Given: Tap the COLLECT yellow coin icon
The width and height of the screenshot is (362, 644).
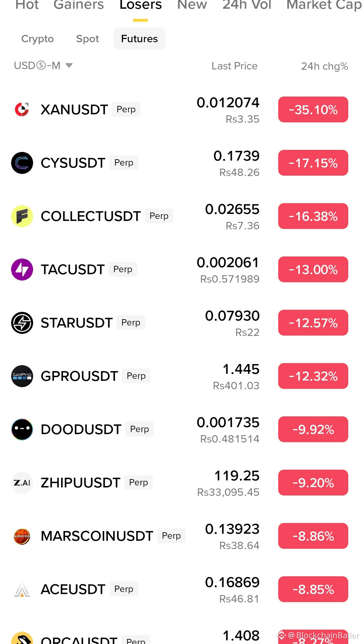Looking at the screenshot, I should 22,216.
